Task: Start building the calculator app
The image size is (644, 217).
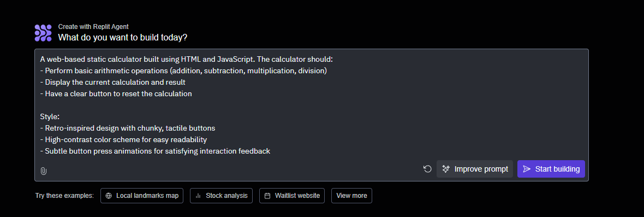Action: (551, 169)
